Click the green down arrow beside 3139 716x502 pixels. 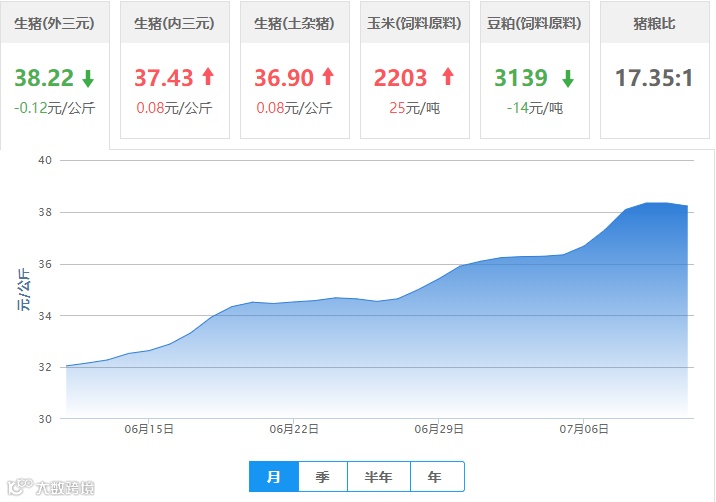point(568,78)
